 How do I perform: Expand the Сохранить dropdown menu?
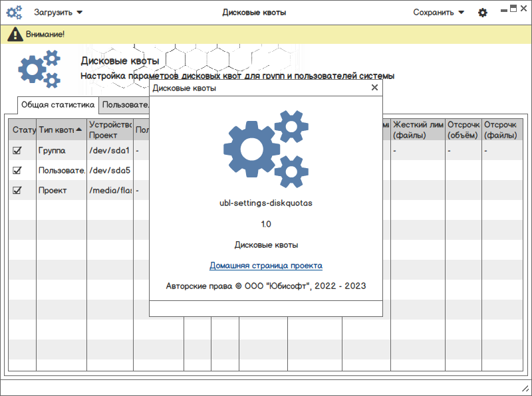coord(438,13)
